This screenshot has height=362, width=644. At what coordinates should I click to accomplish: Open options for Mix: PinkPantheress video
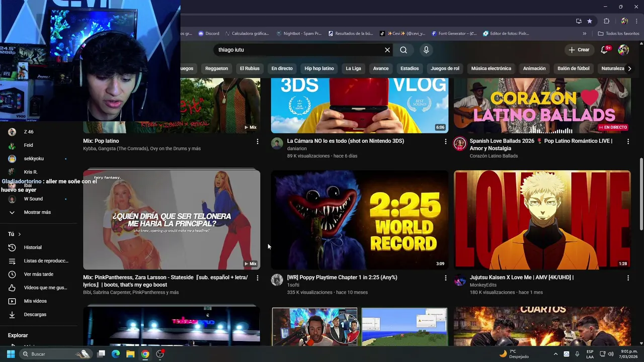click(258, 278)
